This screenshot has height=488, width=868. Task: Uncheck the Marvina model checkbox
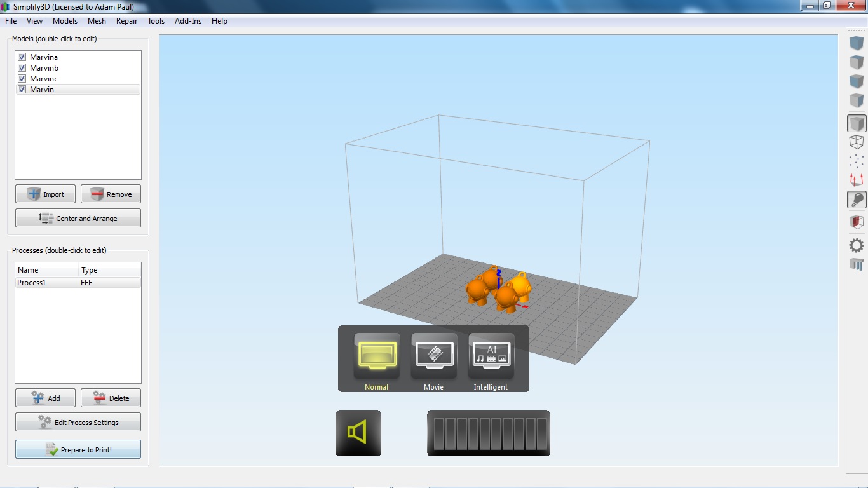click(22, 57)
